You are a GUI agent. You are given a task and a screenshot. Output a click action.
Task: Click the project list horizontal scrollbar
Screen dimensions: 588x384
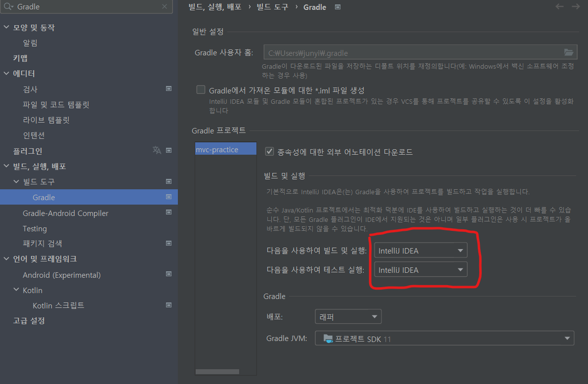click(x=217, y=372)
